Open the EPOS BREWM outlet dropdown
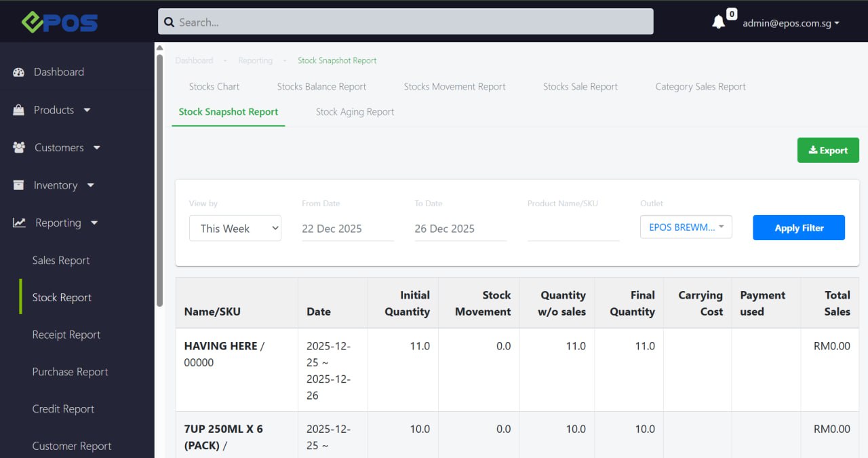Screen dimensions: 868x458 tap(686, 227)
